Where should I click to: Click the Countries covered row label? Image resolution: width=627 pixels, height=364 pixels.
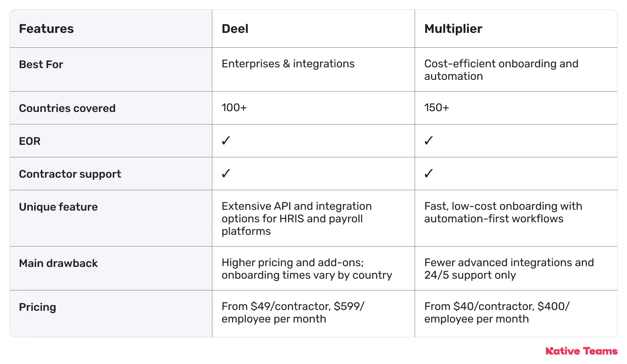67,108
